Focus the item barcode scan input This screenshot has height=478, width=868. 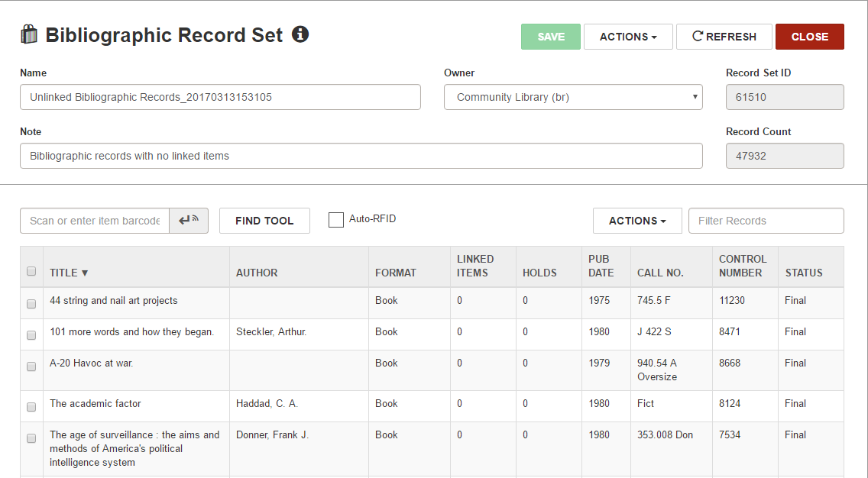click(95, 221)
